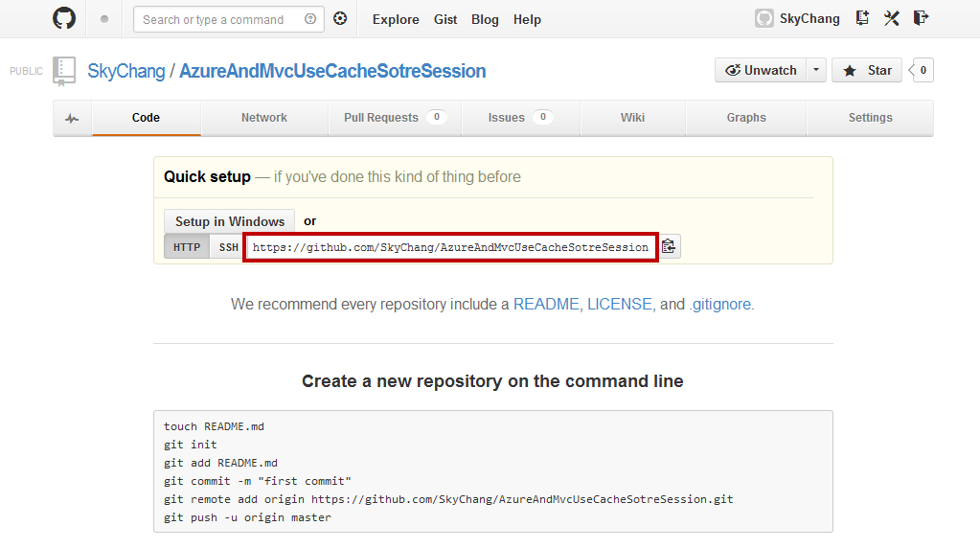Open advanced search gear icon
The height and width of the screenshot is (549, 980).
tap(340, 19)
